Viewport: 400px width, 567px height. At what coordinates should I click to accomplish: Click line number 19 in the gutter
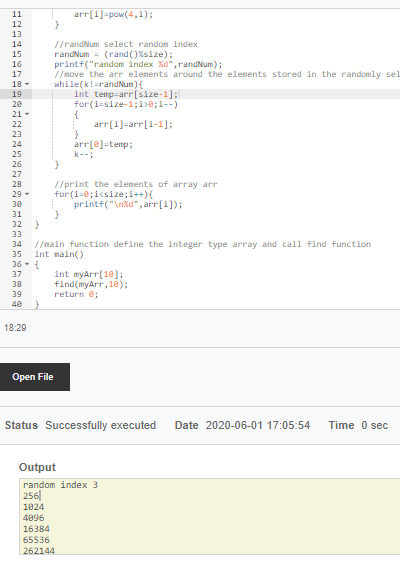click(17, 94)
